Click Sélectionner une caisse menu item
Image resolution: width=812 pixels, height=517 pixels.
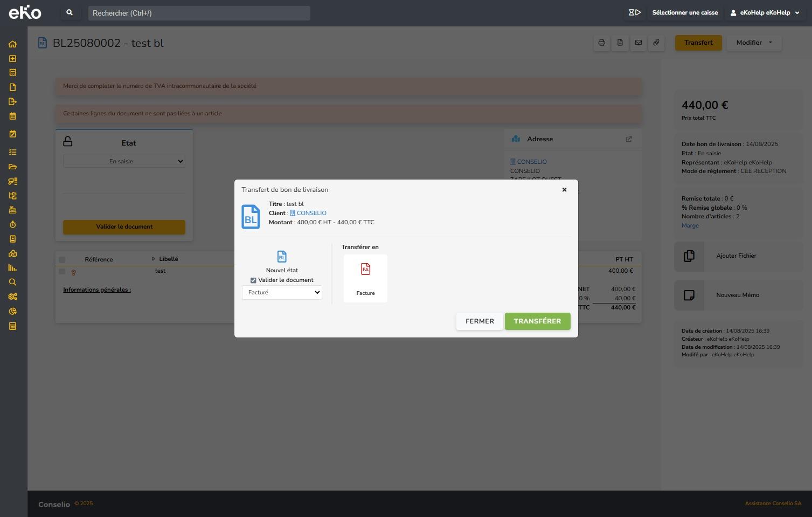tap(684, 12)
